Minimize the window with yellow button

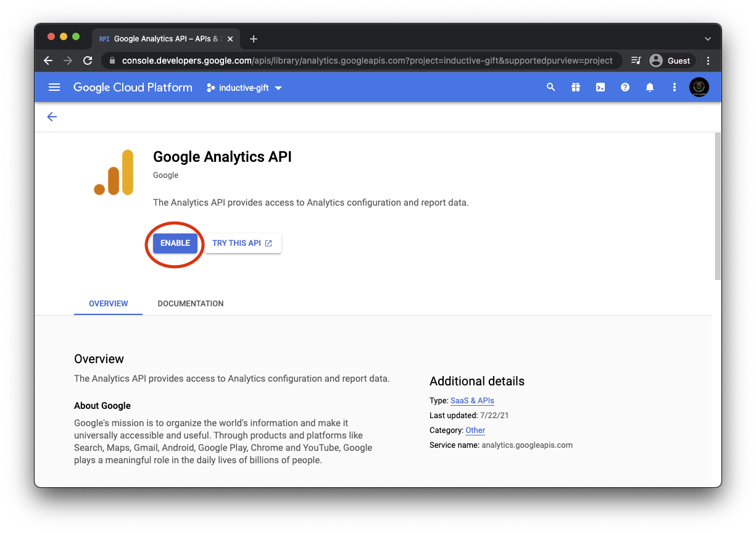64,36
